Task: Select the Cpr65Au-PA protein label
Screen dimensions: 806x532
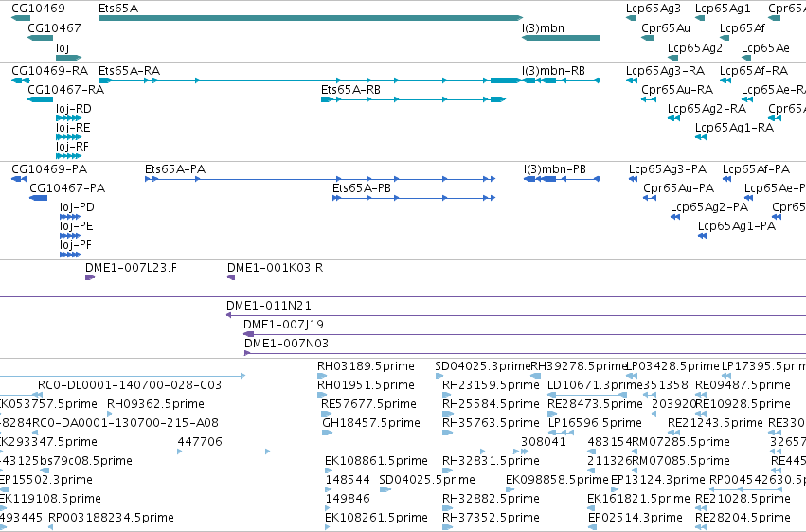Action: (678, 188)
